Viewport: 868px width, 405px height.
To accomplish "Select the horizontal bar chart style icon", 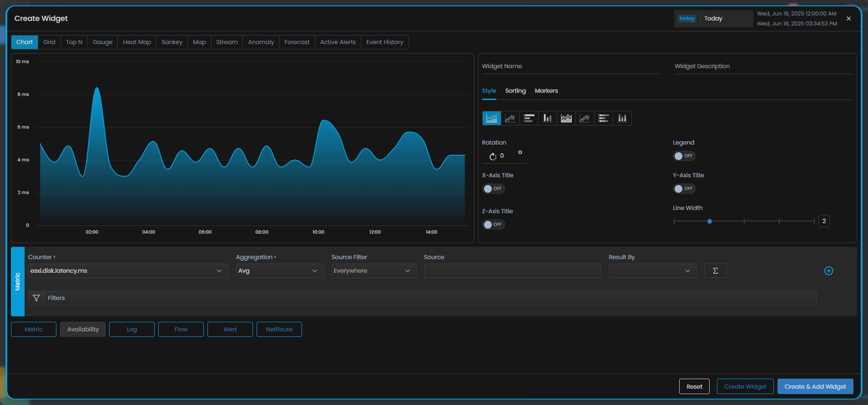I will pyautogui.click(x=529, y=118).
